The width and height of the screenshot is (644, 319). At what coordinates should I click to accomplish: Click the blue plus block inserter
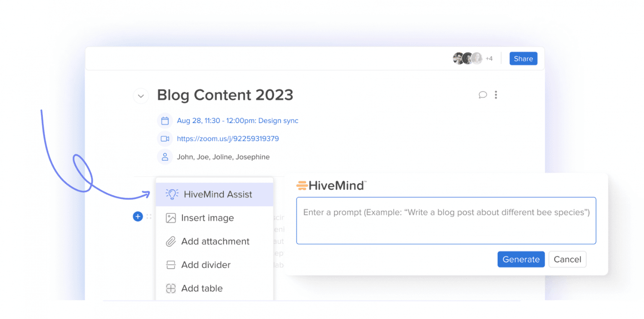point(138,217)
